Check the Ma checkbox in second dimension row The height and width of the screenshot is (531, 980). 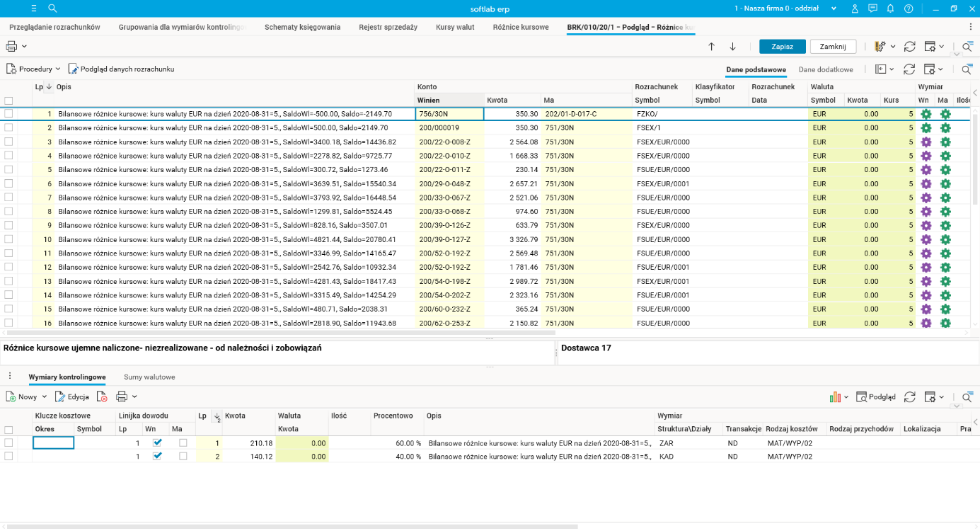pyautogui.click(x=183, y=457)
